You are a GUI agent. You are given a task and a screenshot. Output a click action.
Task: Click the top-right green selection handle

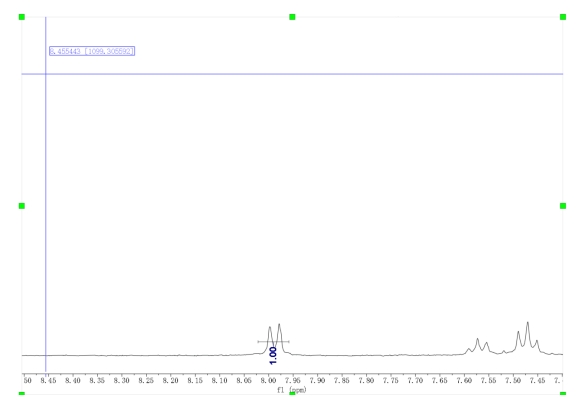coord(563,17)
